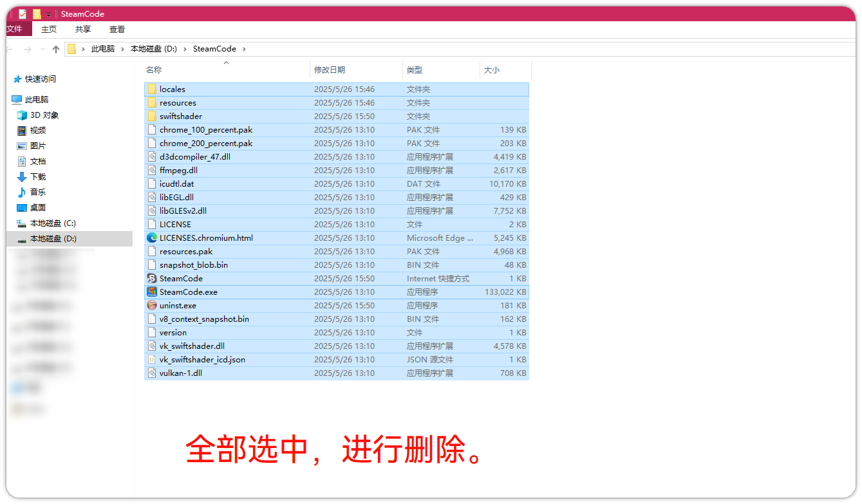This screenshot has width=862, height=504.
Task: Navigate to 本地磁盘 (D:) in the breadcrumb
Action: (154, 49)
